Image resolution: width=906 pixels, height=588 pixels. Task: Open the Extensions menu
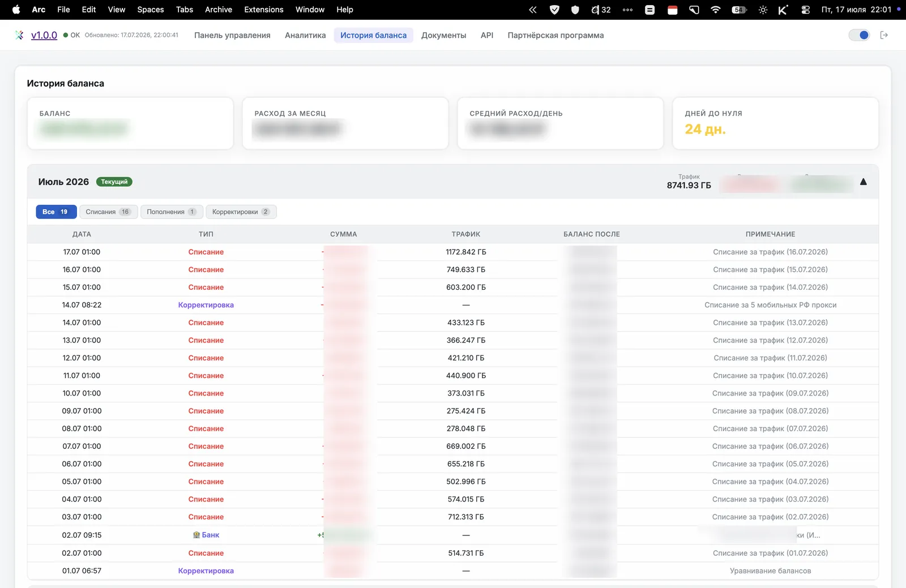click(x=264, y=10)
